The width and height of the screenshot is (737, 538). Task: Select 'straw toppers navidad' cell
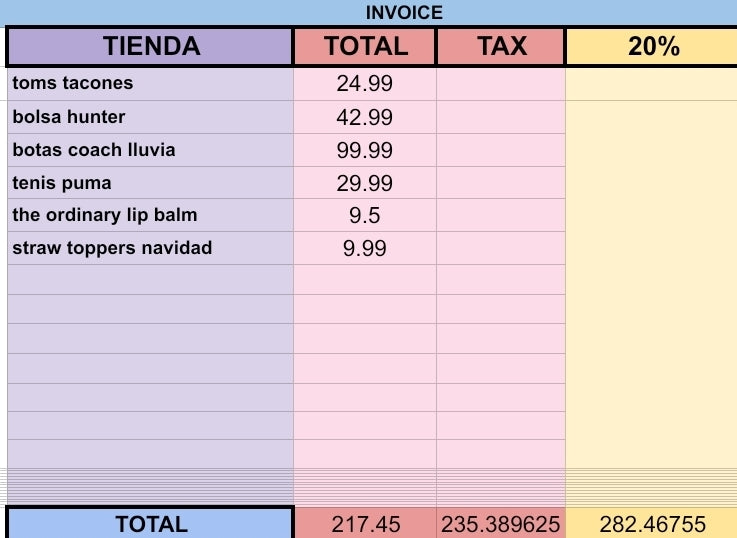tap(150, 248)
